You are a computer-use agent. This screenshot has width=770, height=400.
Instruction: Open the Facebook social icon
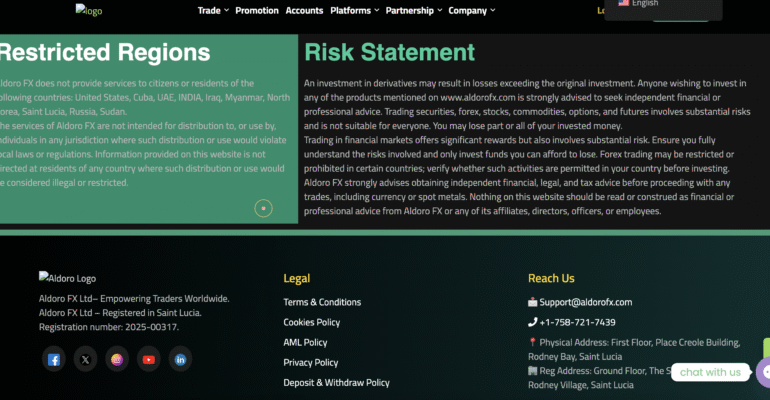54,359
